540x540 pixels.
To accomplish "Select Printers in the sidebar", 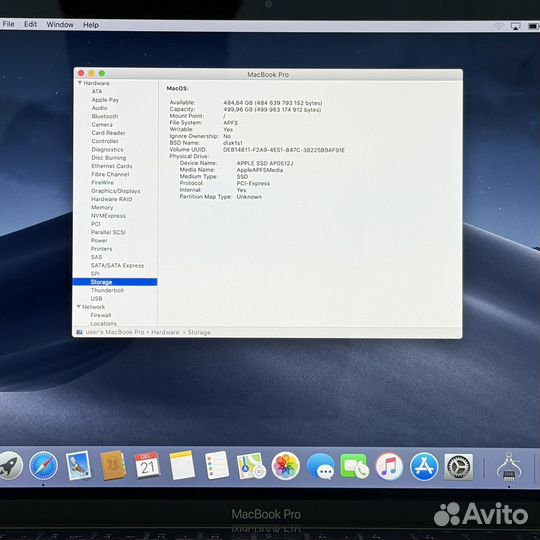I will 101,249.
